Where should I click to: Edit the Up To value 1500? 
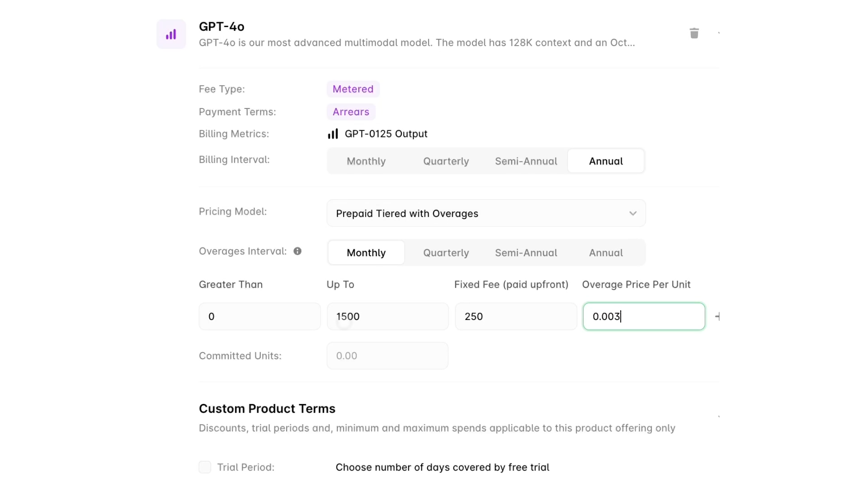click(x=387, y=316)
